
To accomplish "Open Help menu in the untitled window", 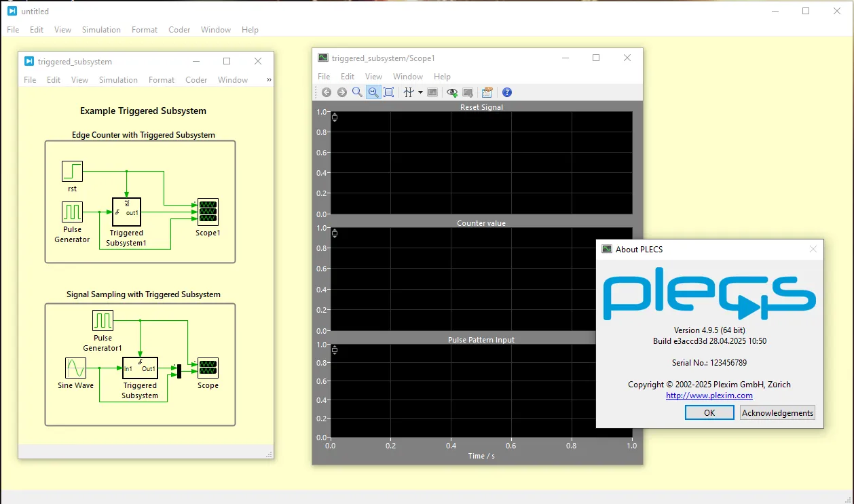I will (250, 30).
